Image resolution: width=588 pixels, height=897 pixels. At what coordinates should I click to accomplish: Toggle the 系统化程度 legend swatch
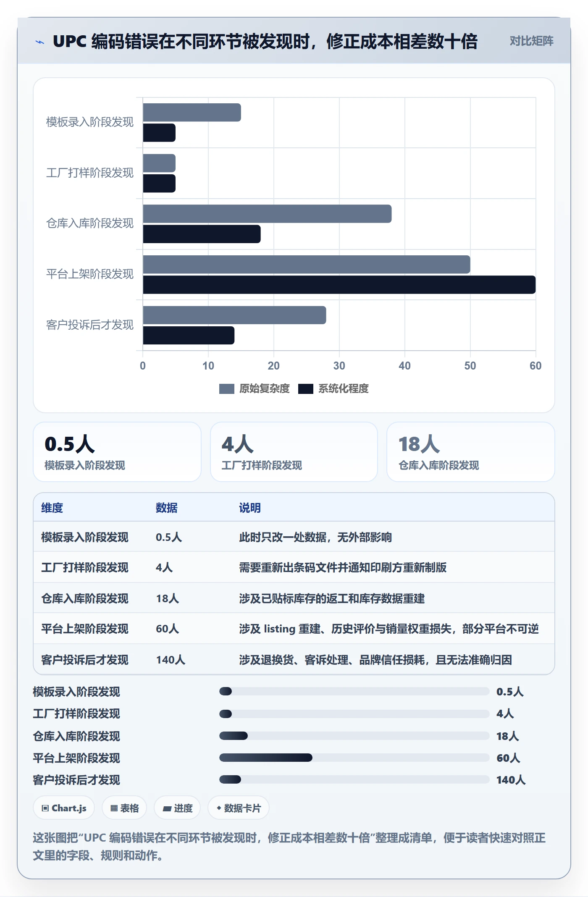click(305, 389)
